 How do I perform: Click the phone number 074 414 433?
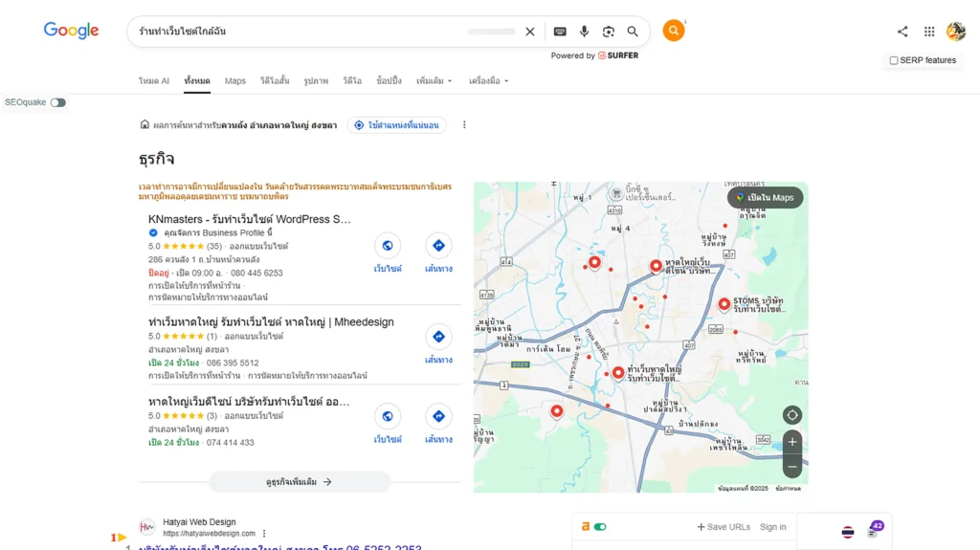click(x=230, y=443)
